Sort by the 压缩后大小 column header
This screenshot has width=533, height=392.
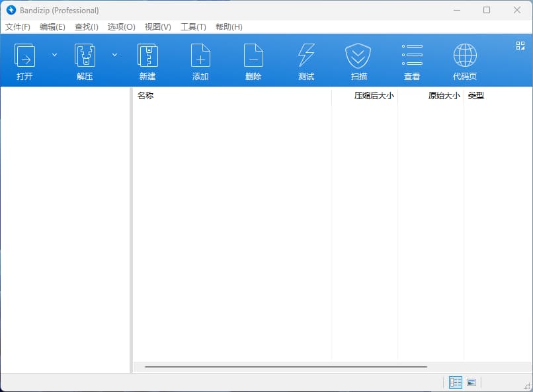(374, 96)
